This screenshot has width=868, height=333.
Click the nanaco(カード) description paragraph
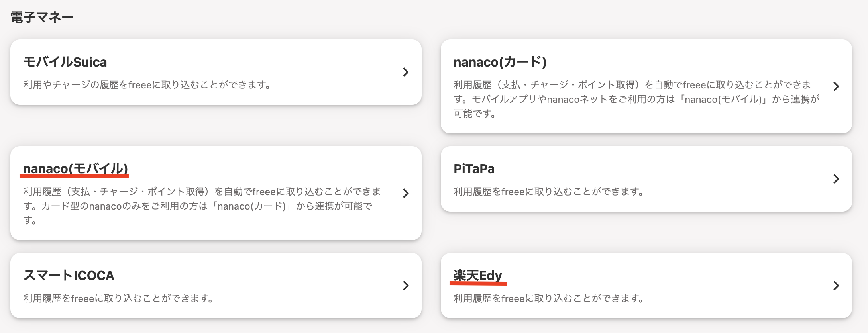[636, 99]
